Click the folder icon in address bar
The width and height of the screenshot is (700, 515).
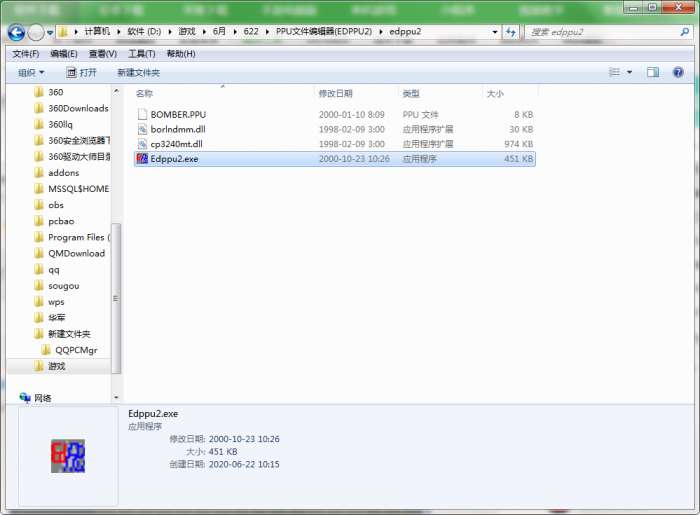63,32
